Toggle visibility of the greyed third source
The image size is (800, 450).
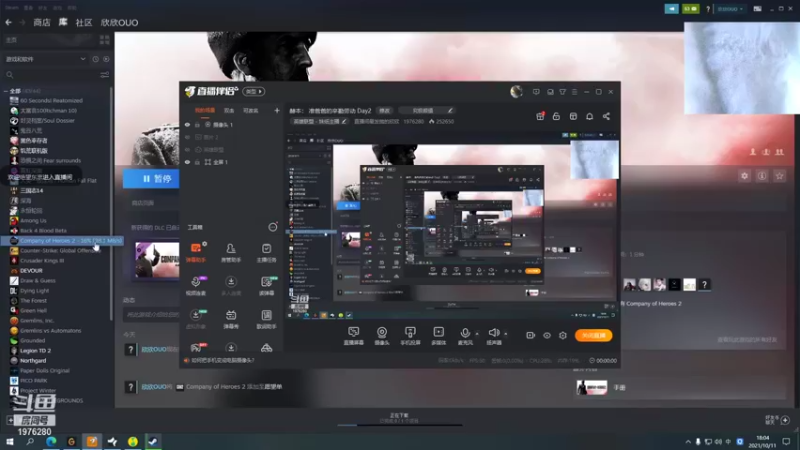(x=187, y=149)
